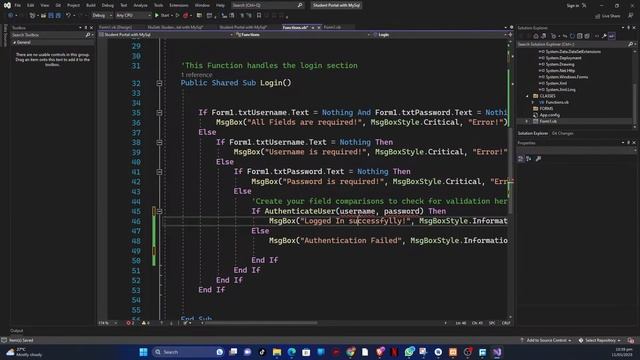Click the Send Feedback icon beside Live Share
Screen dimensions: 640x360
(x=631, y=16)
